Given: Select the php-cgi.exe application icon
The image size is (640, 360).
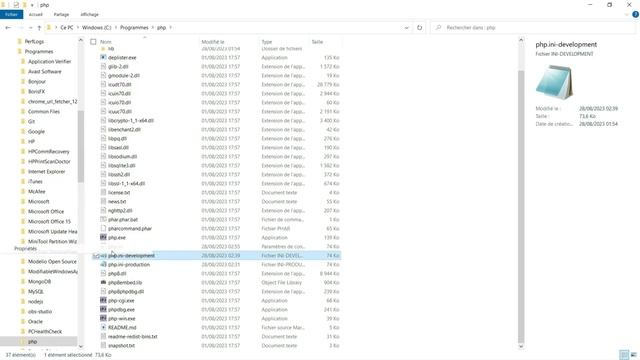Looking at the screenshot, I should click(103, 300).
